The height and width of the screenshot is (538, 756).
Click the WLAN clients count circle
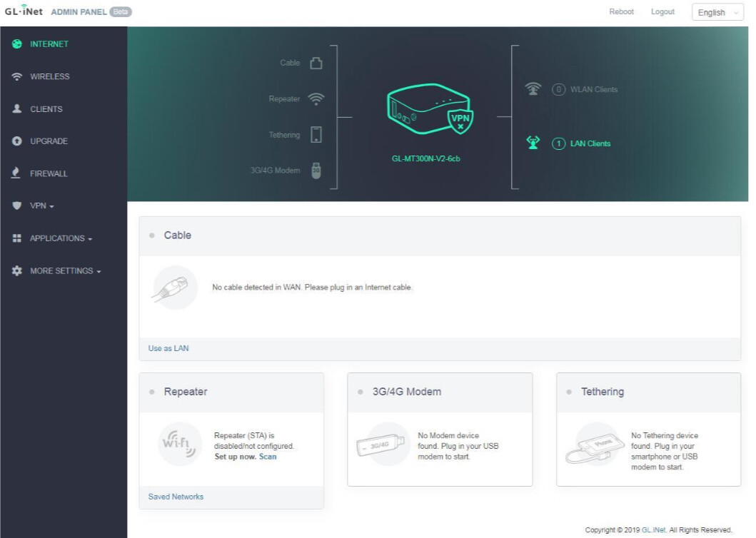coord(558,89)
